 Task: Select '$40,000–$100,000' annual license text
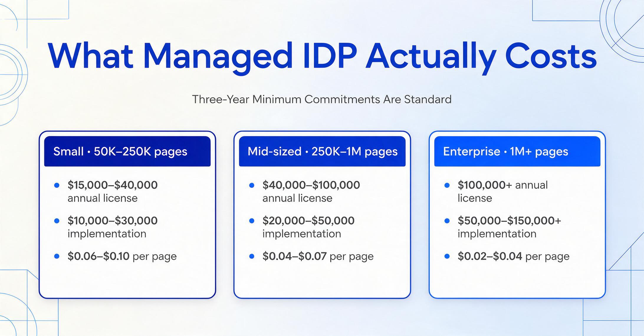(311, 192)
